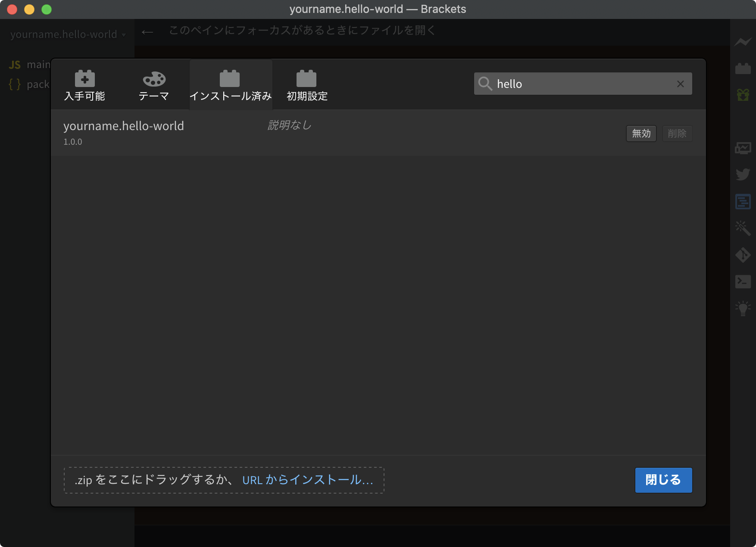Click 削除 to remove yourname.hello-world
Image resolution: width=756 pixels, height=547 pixels.
[677, 134]
